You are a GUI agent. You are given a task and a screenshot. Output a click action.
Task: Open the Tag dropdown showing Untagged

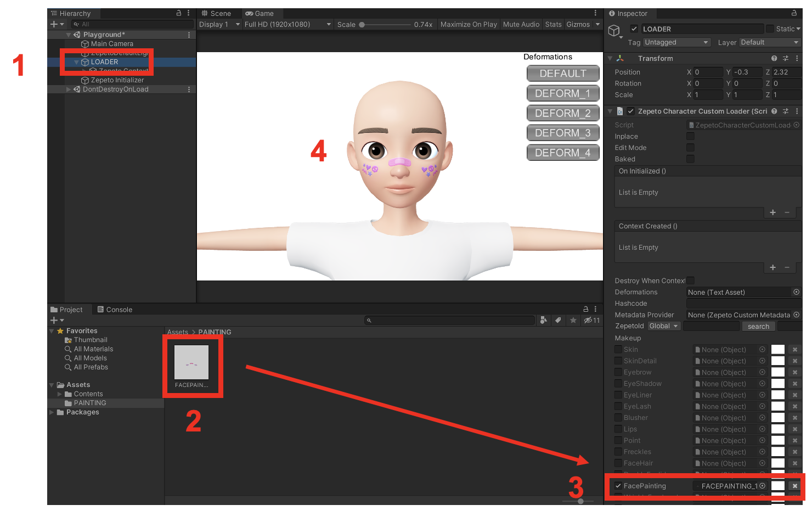pyautogui.click(x=676, y=42)
